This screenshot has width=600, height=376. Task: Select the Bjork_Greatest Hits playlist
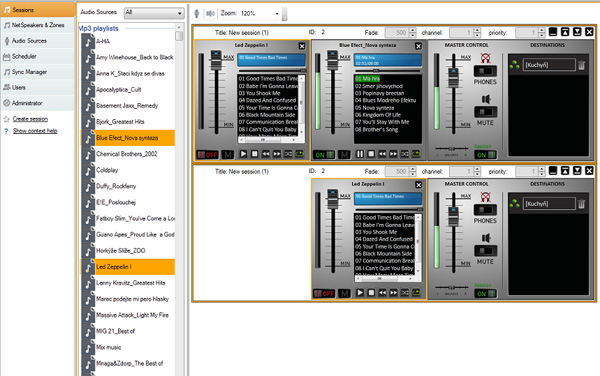pos(128,122)
